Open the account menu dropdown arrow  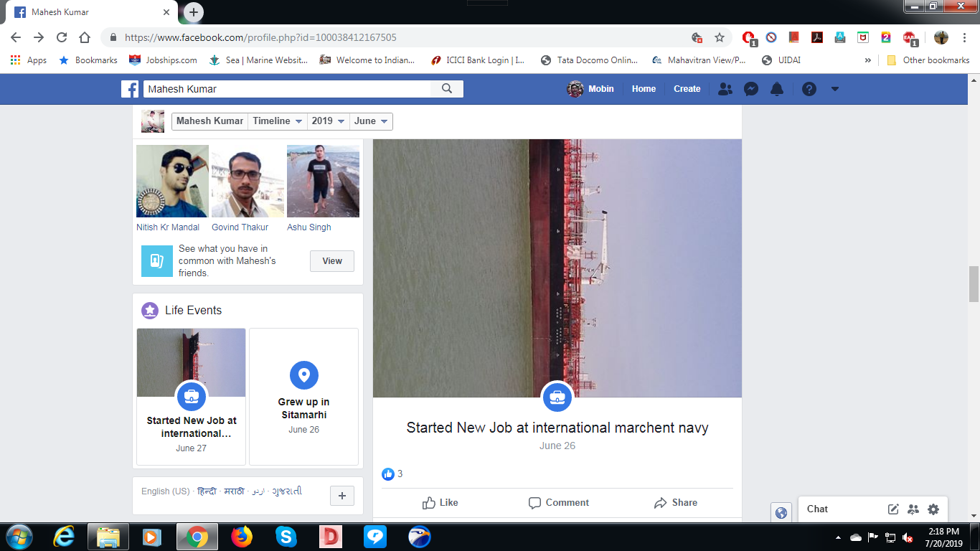coord(834,89)
